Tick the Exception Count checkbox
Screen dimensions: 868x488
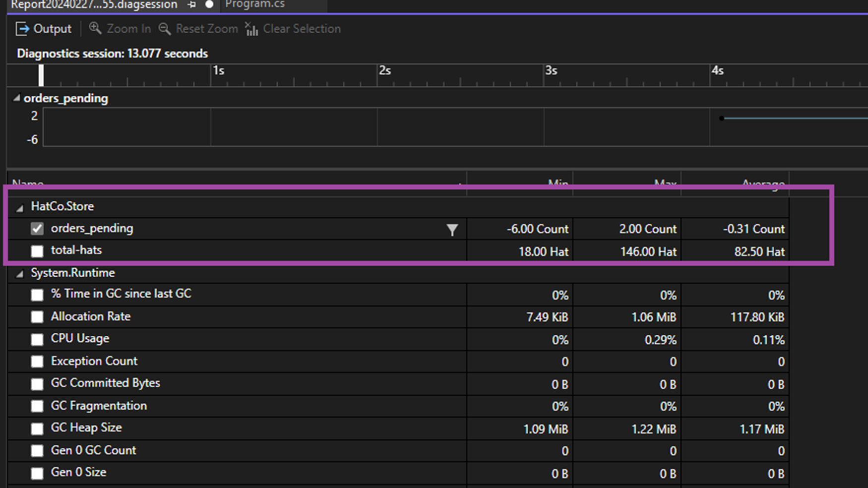click(x=37, y=362)
